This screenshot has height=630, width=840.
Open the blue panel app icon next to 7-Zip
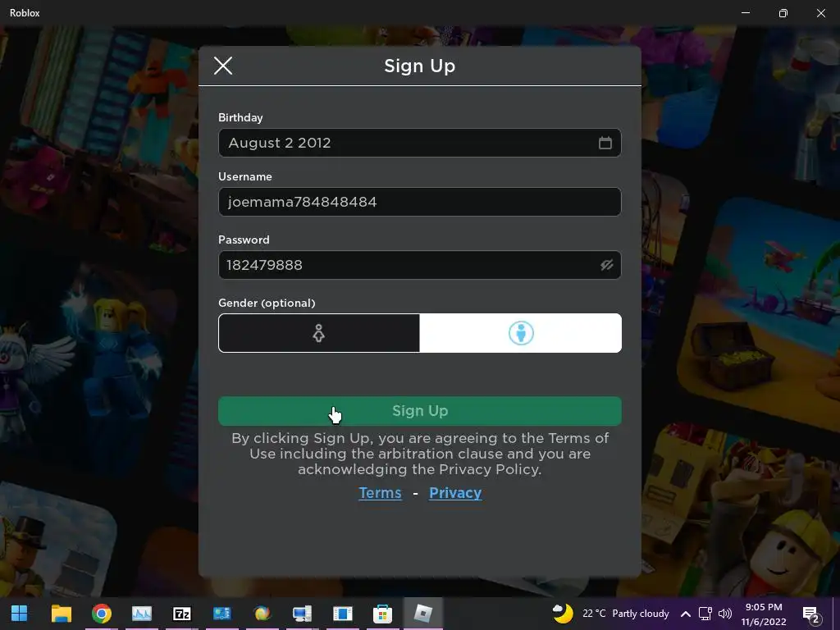221,614
